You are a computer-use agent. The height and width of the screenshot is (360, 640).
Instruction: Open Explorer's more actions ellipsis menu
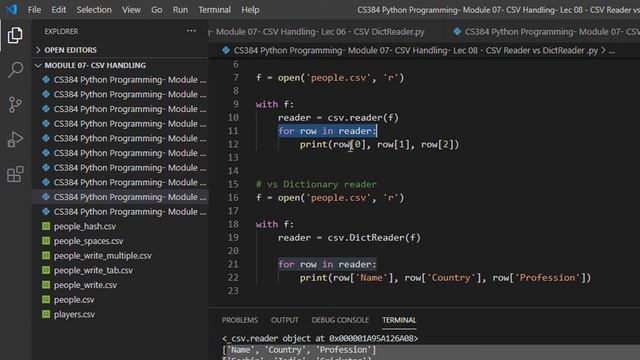coord(191,31)
